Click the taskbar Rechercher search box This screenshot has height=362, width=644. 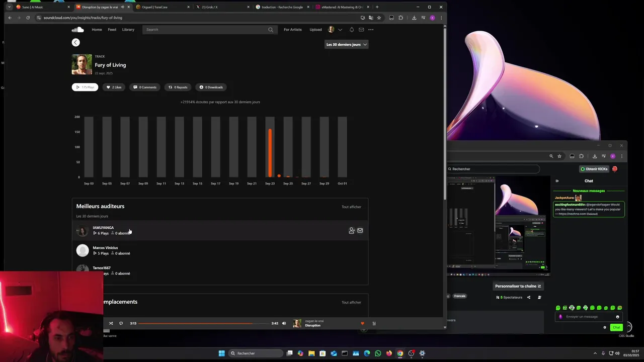click(x=255, y=353)
